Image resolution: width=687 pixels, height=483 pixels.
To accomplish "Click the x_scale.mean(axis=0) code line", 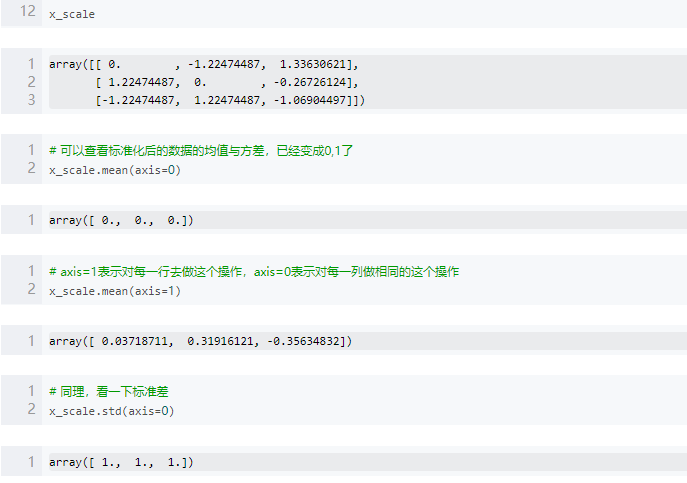I will tap(115, 170).
